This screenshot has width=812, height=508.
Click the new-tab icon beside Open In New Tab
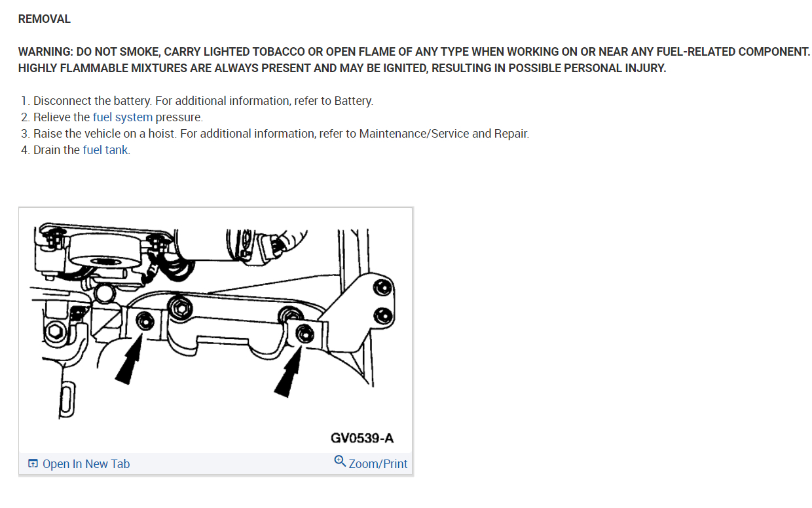coord(33,463)
